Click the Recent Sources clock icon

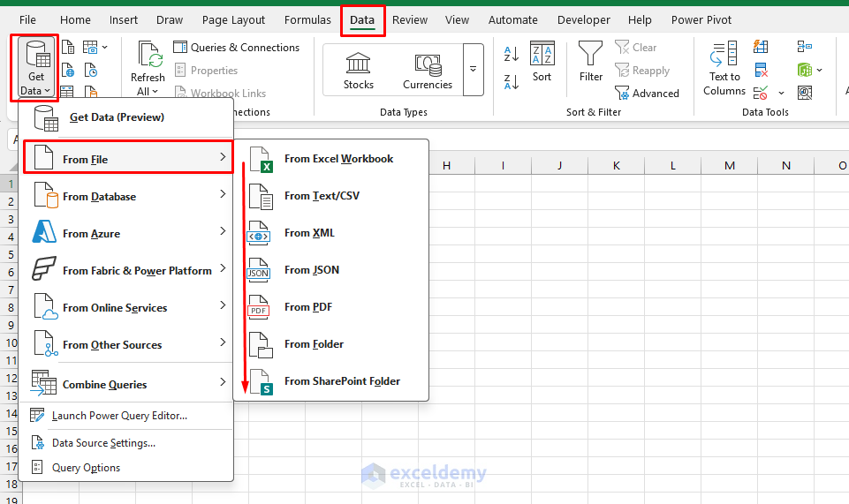click(x=90, y=71)
